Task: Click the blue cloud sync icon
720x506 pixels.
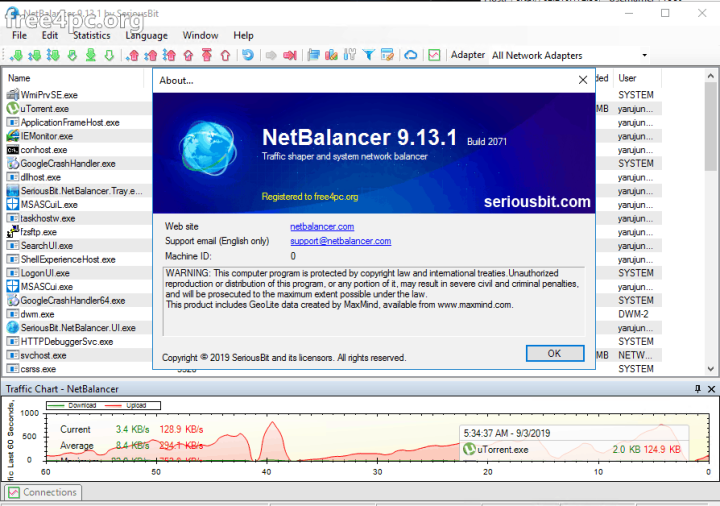Action: pos(411,55)
